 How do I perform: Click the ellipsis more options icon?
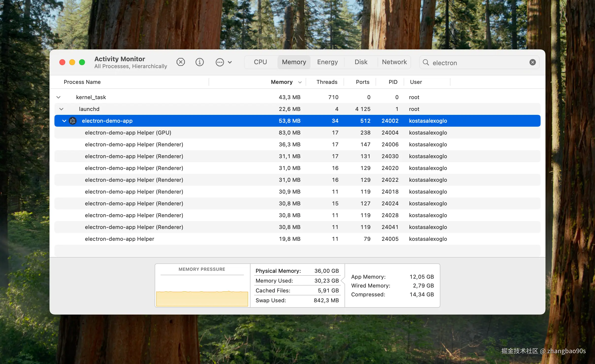coord(220,62)
